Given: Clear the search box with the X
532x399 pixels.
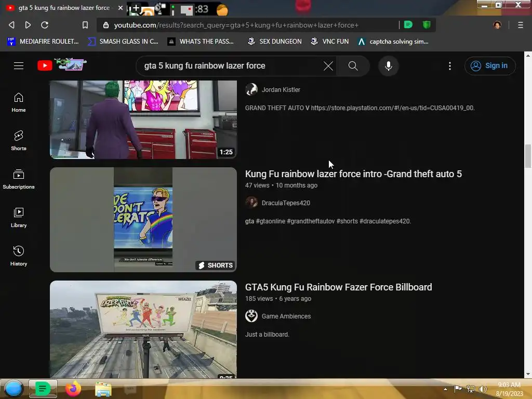Looking at the screenshot, I should point(328,66).
